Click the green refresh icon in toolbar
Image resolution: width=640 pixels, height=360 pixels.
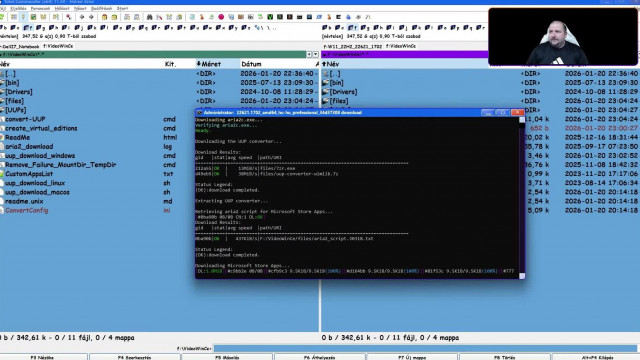tap(2, 17)
